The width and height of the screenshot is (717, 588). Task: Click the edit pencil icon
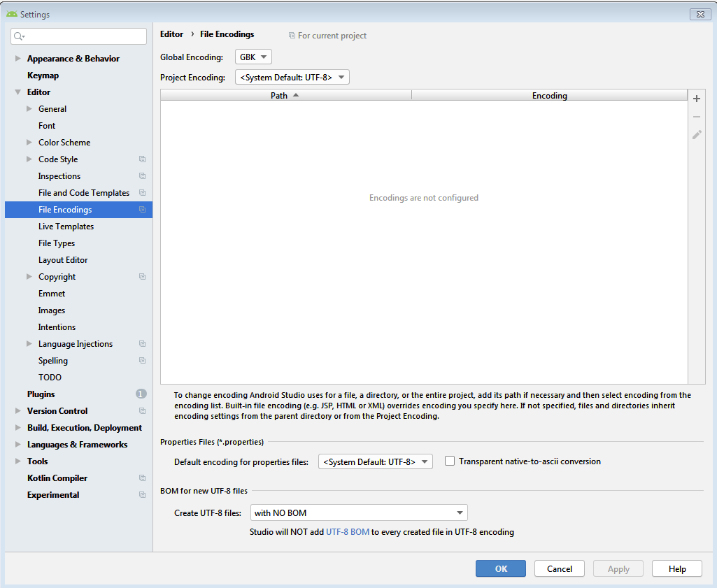(696, 134)
